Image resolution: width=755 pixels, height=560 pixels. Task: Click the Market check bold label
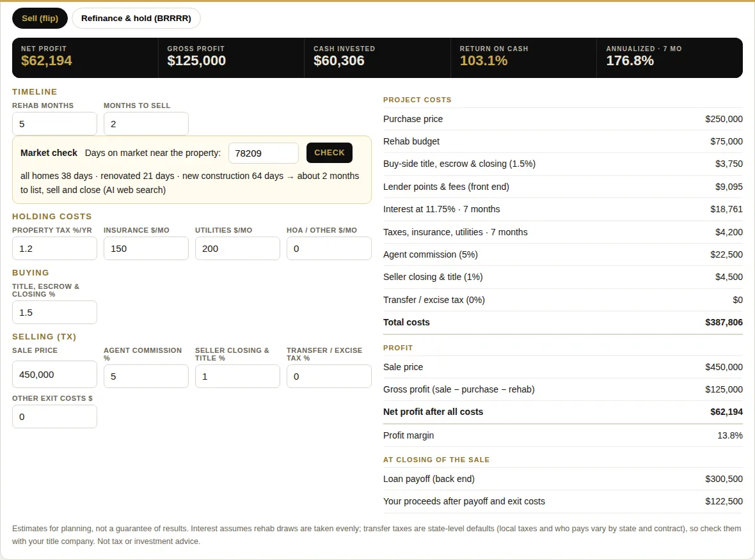(49, 153)
